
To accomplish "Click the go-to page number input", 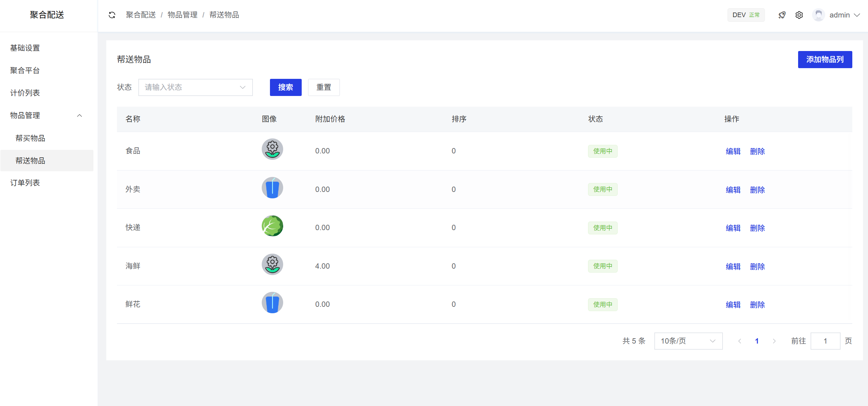I will (825, 341).
